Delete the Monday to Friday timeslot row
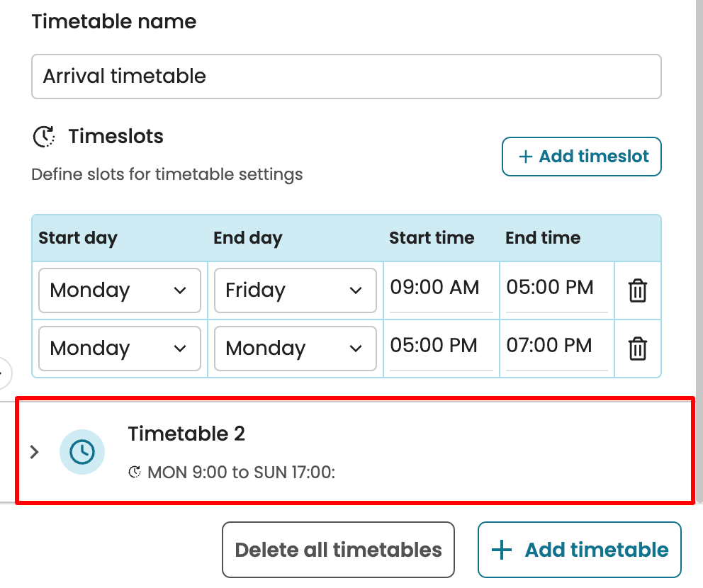Image resolution: width=703 pixels, height=588 pixels. click(638, 290)
